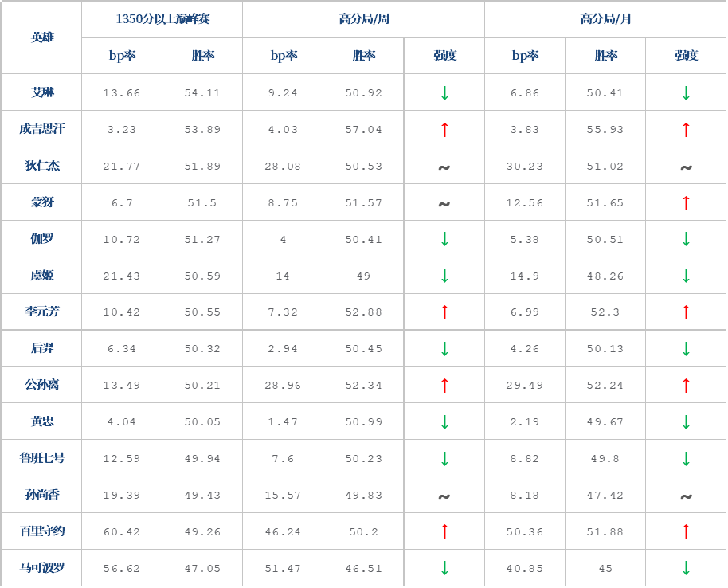The width and height of the screenshot is (728, 588).
Task: Click the 英雄 column header
Action: pos(42,37)
